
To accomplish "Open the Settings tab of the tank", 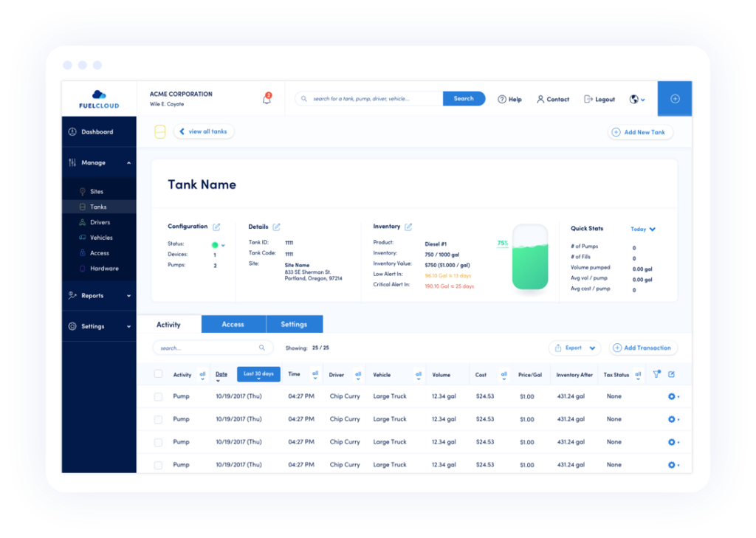I will click(294, 324).
